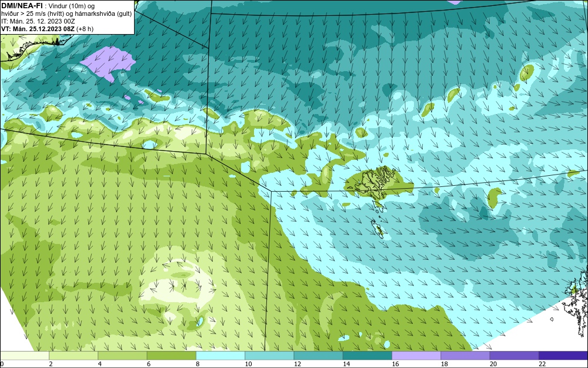Click the 2–4 m/s light green legend swatch
Screen dimensions: 588x368
point(73,355)
